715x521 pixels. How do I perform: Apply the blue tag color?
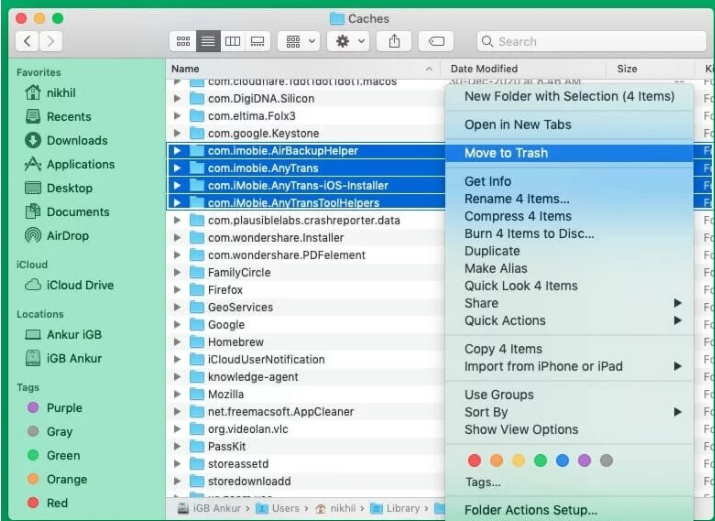pos(562,460)
